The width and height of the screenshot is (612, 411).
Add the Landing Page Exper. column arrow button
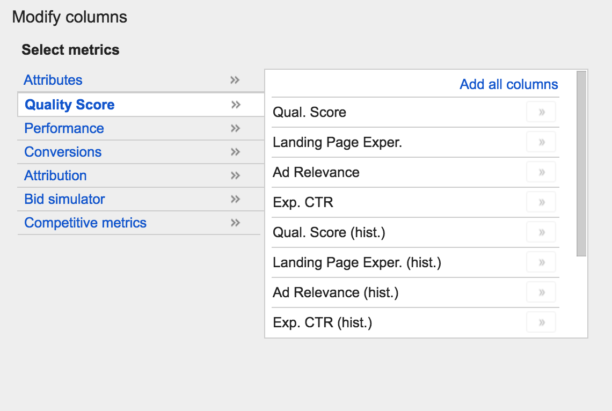(x=541, y=142)
